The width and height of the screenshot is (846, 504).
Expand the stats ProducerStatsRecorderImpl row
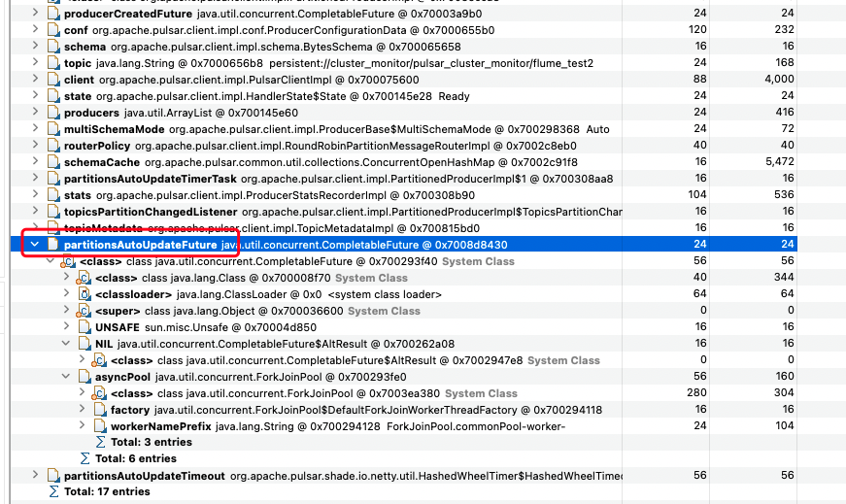pyautogui.click(x=35, y=193)
